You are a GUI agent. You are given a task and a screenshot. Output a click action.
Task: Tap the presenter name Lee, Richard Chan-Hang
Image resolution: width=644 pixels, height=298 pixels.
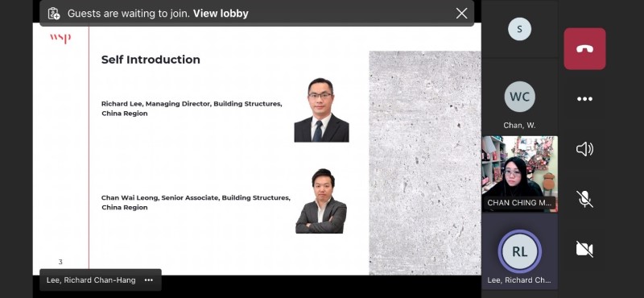pyautogui.click(x=91, y=280)
